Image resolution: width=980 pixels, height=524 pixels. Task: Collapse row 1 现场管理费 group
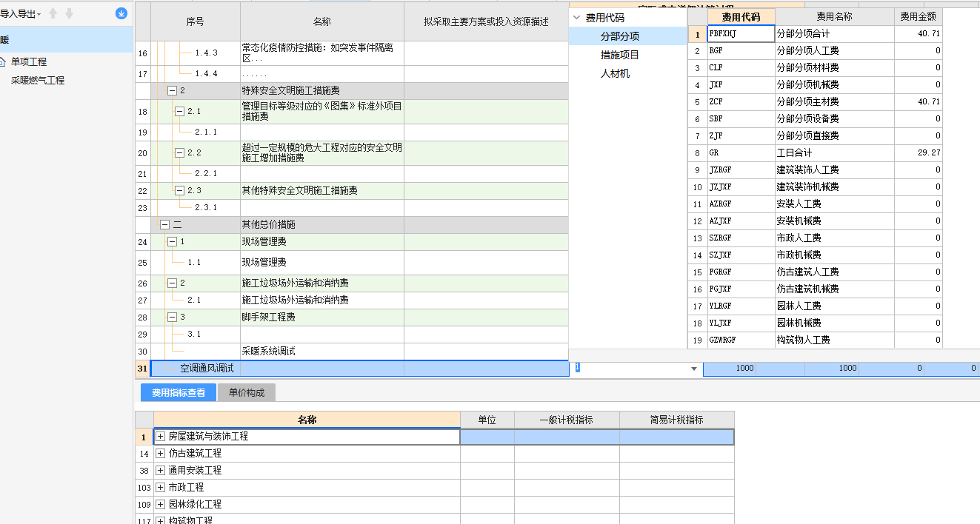coord(173,241)
